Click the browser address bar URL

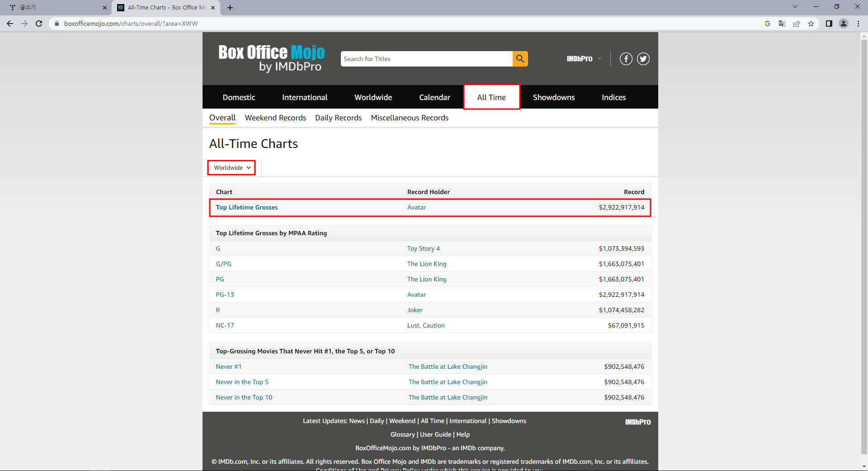(131, 24)
